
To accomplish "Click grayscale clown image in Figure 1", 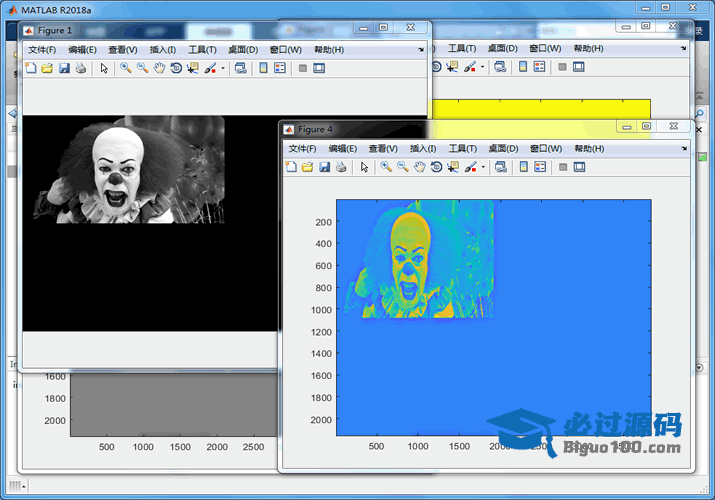I will [x=129, y=169].
